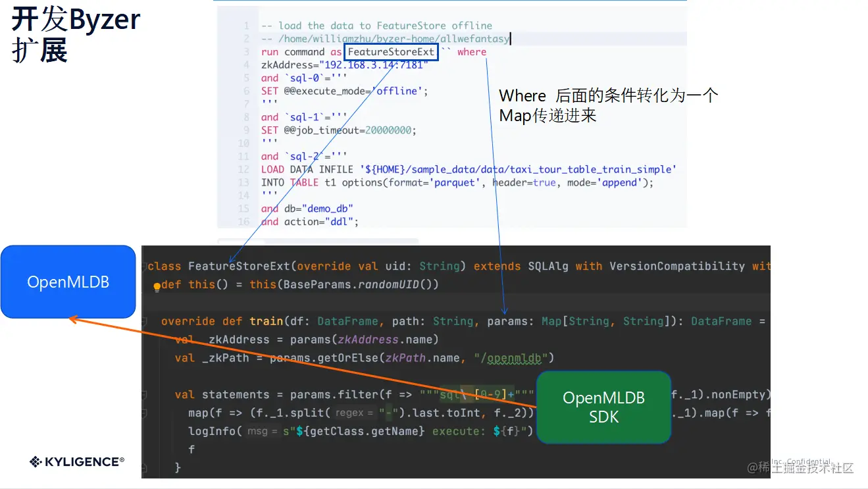Image resolution: width=868 pixels, height=489 pixels.
Task: Click the 'INTO TABLE t1 options' line
Action: (x=457, y=182)
